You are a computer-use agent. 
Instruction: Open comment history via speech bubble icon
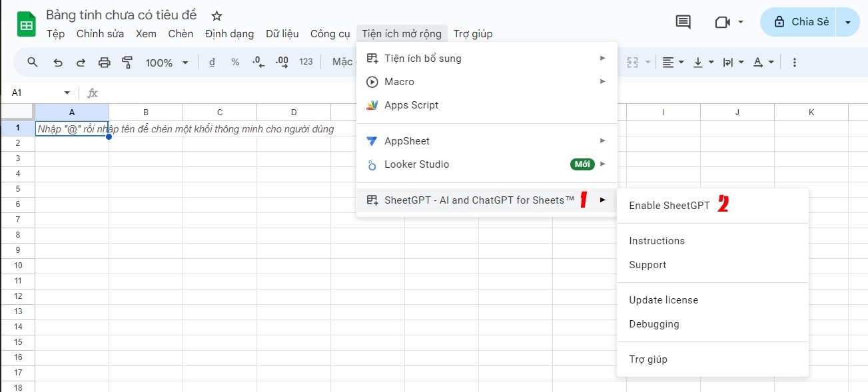[682, 21]
